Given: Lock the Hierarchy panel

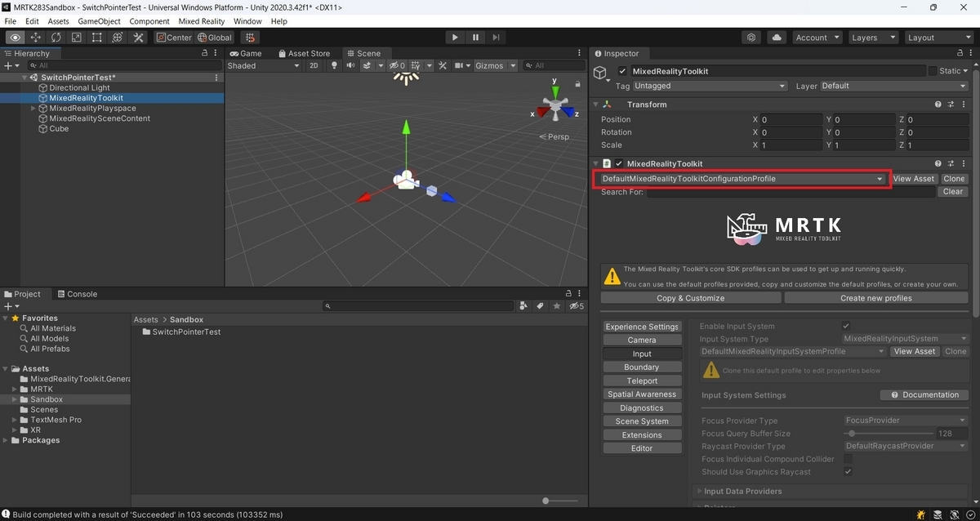Looking at the screenshot, I should click(x=204, y=53).
